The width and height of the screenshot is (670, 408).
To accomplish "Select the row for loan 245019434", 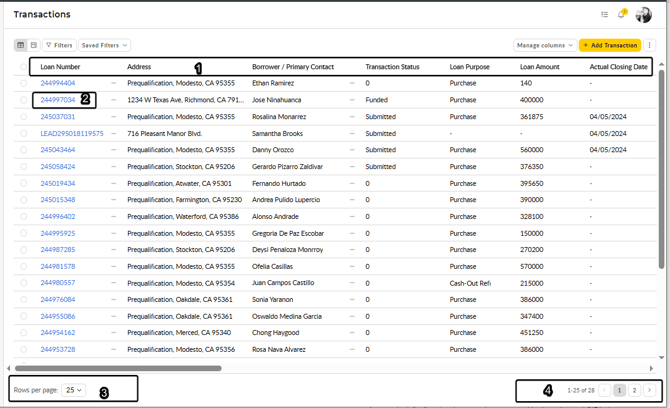I will (x=24, y=183).
